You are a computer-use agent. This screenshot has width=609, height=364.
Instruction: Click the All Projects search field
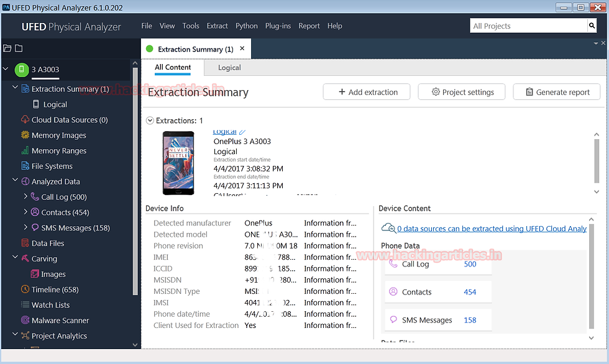point(529,26)
